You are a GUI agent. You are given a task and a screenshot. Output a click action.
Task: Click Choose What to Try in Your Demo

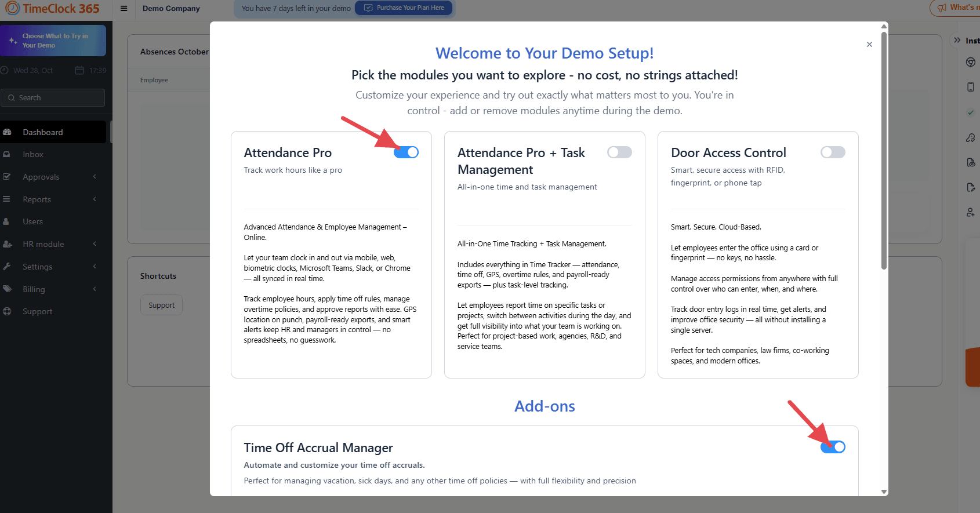tap(53, 41)
